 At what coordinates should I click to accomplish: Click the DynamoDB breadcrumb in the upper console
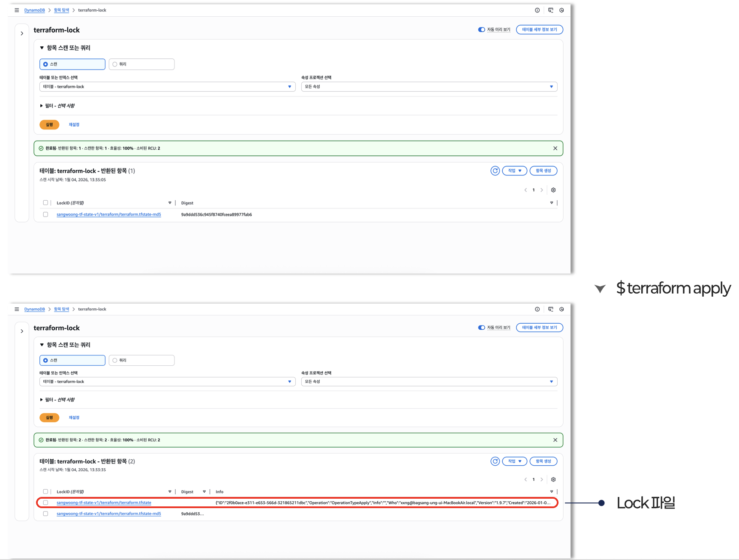[34, 10]
